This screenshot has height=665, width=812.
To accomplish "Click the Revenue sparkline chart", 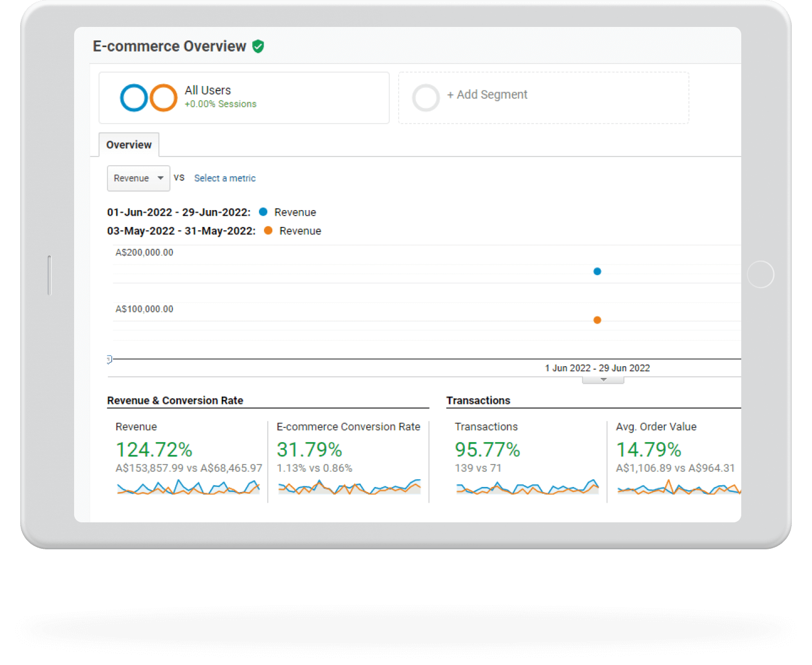I will (188, 487).
